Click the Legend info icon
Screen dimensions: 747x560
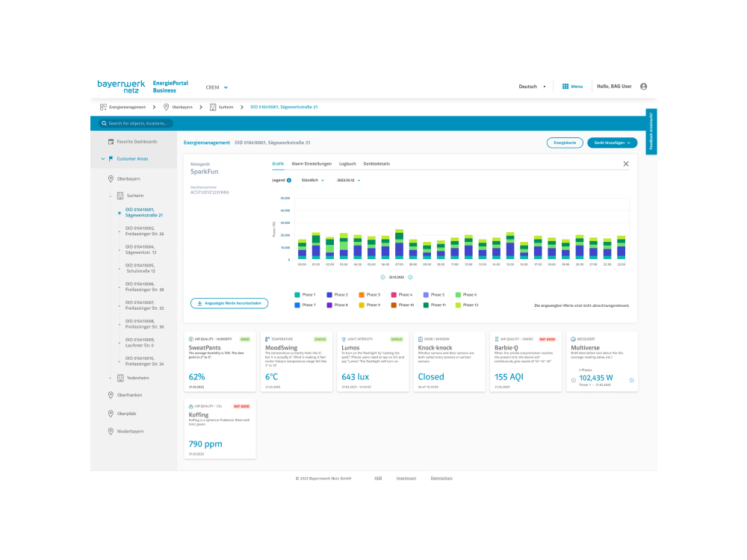tap(289, 180)
